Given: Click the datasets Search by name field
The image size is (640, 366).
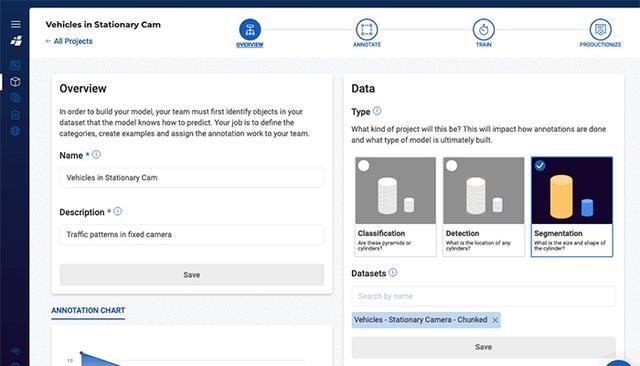Looking at the screenshot, I should pyautogui.click(x=484, y=296).
